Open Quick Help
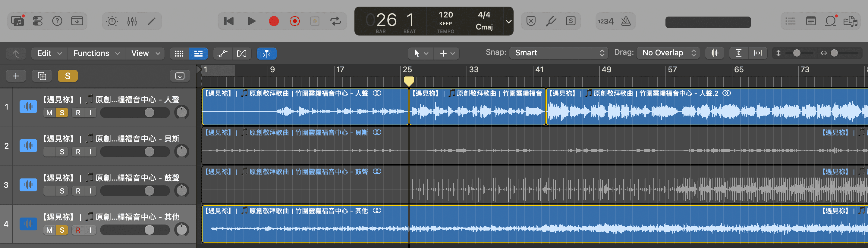868x248 pixels. pos(57,21)
